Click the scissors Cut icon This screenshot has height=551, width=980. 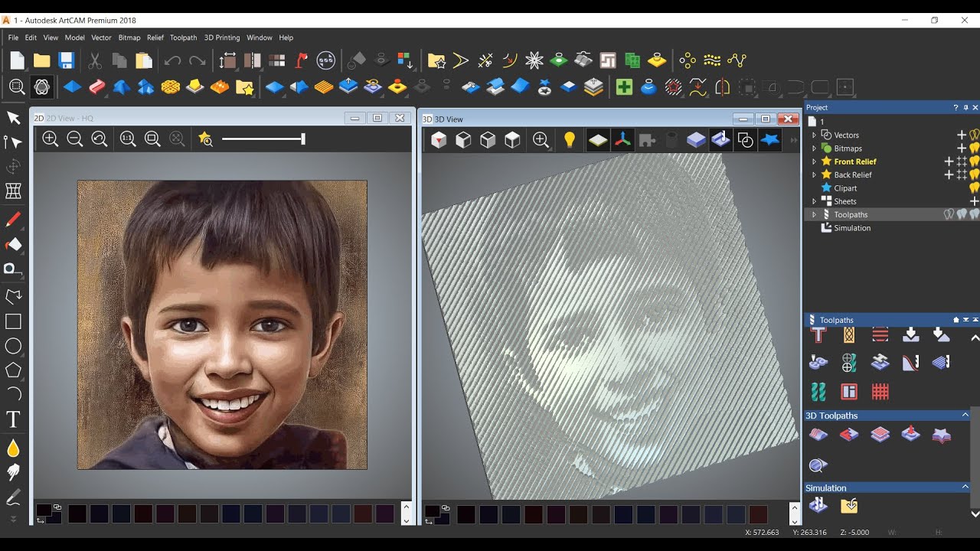point(95,60)
